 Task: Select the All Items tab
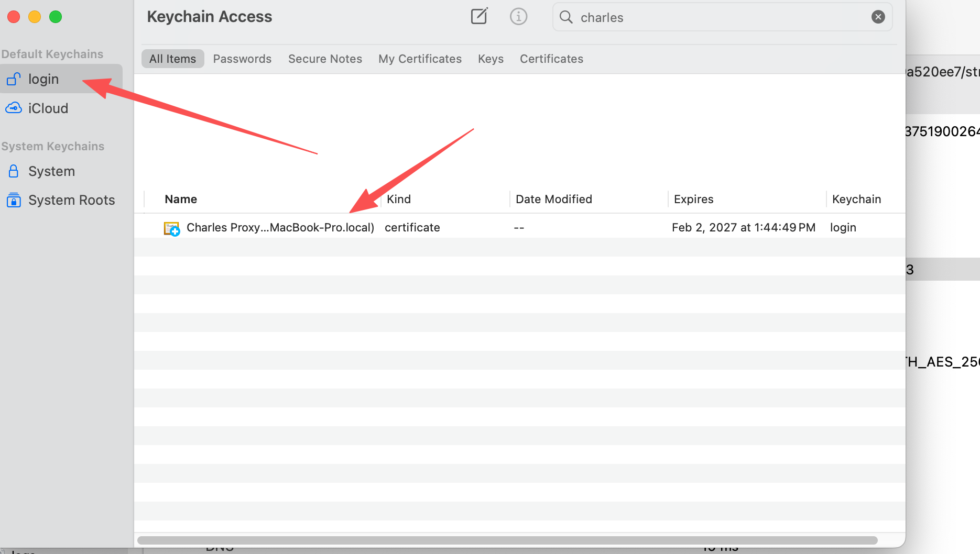pyautogui.click(x=172, y=59)
